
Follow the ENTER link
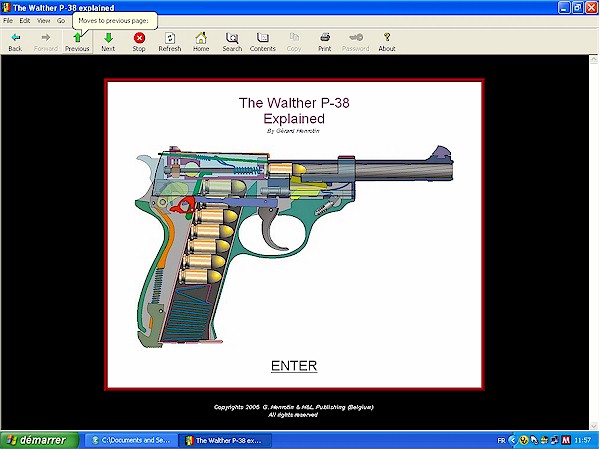[294, 366]
